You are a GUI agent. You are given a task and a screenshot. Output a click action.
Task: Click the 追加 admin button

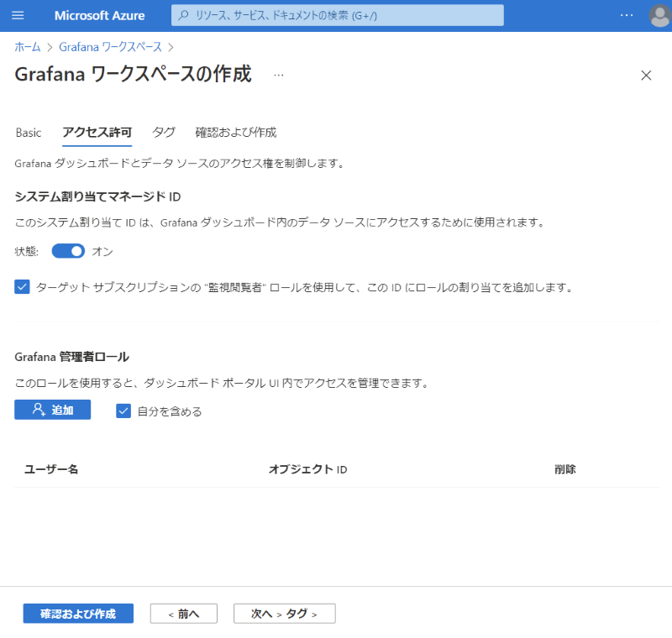[x=53, y=410]
